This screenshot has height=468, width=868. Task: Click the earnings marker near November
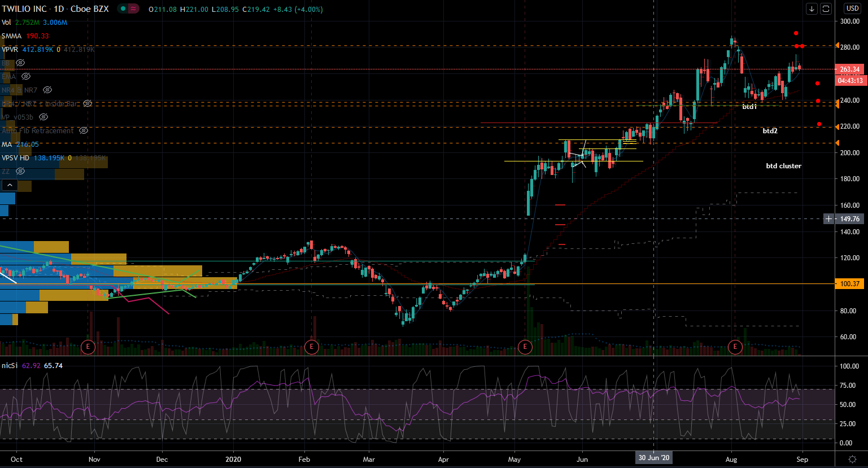point(88,346)
